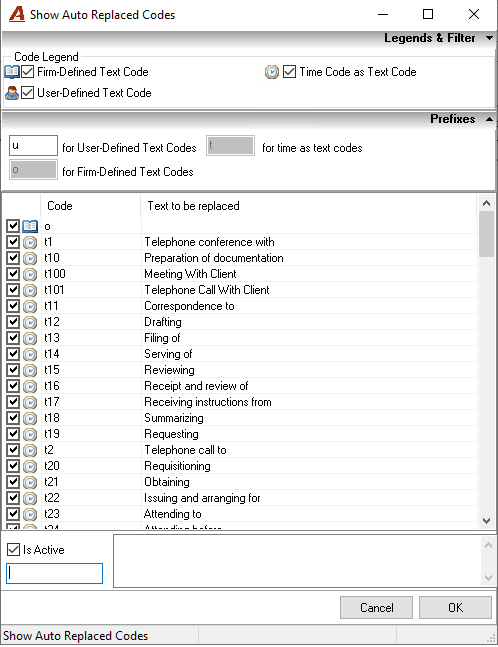Sort by Text to be replaced header
Image resolution: width=498 pixels, height=647 pixels.
click(x=309, y=206)
